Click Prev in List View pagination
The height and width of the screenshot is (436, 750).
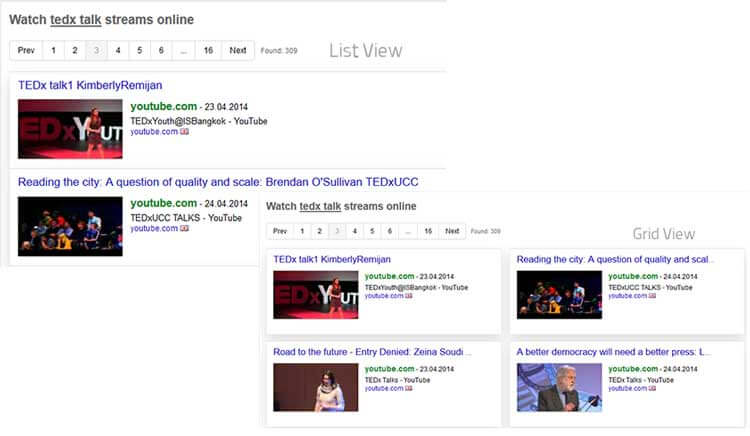tap(26, 50)
